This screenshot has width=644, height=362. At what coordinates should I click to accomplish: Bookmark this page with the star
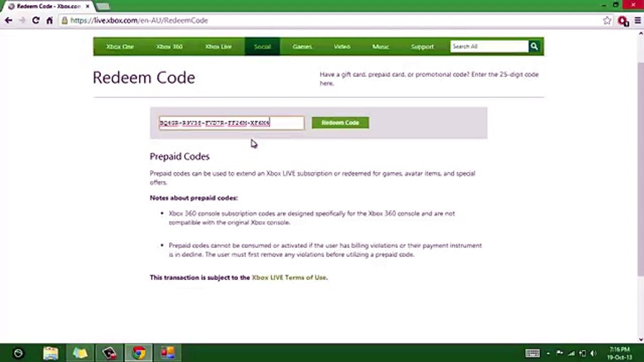click(x=607, y=21)
